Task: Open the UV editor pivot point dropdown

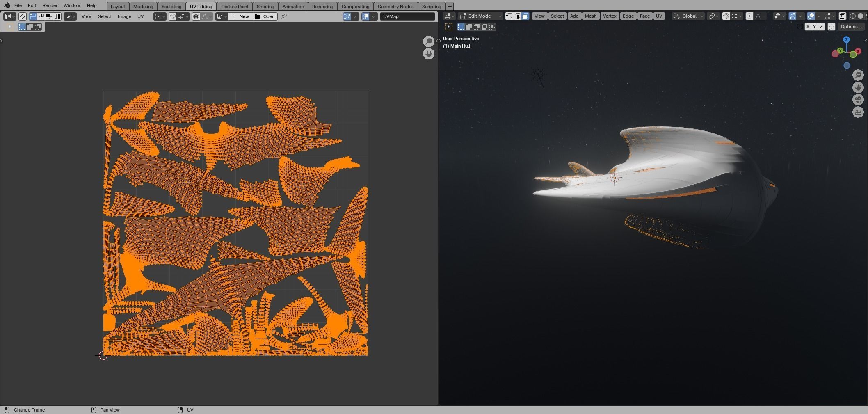Action: click(x=160, y=16)
